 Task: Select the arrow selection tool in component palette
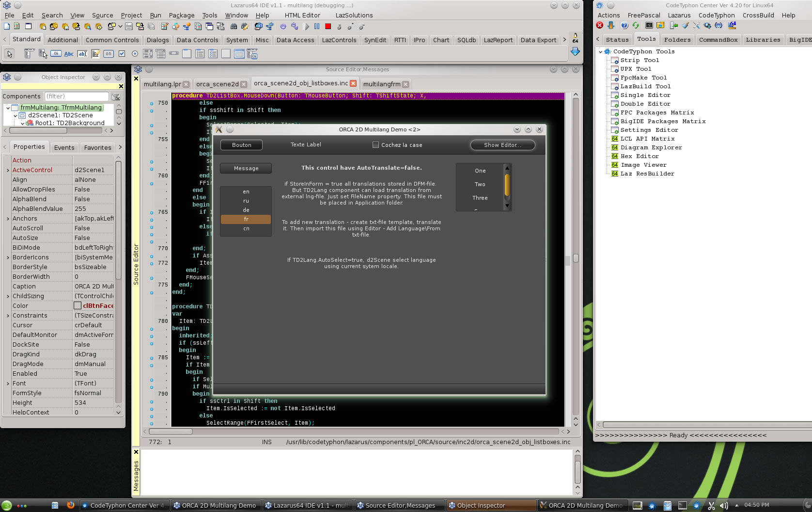10,54
